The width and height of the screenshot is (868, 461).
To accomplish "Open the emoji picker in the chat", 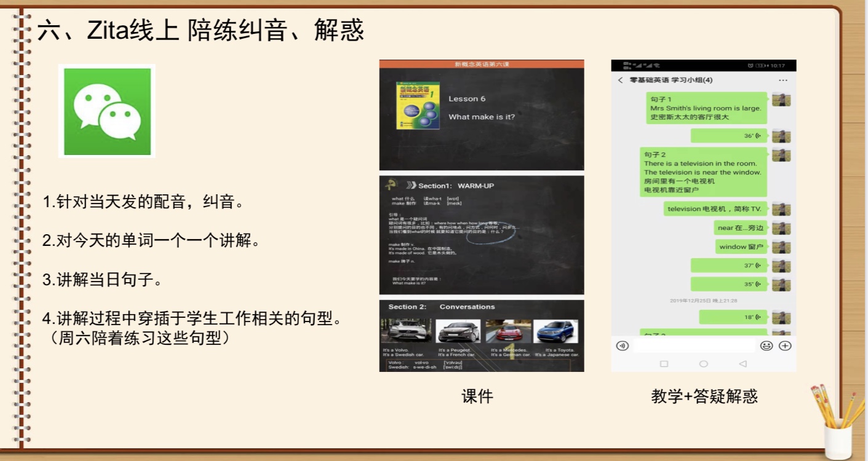I will coord(766,345).
